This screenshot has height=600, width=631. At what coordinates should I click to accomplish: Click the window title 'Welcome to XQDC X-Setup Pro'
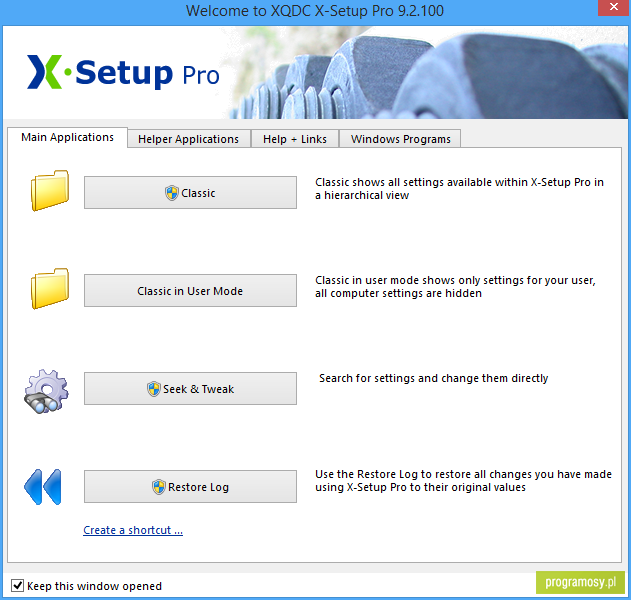(x=315, y=10)
